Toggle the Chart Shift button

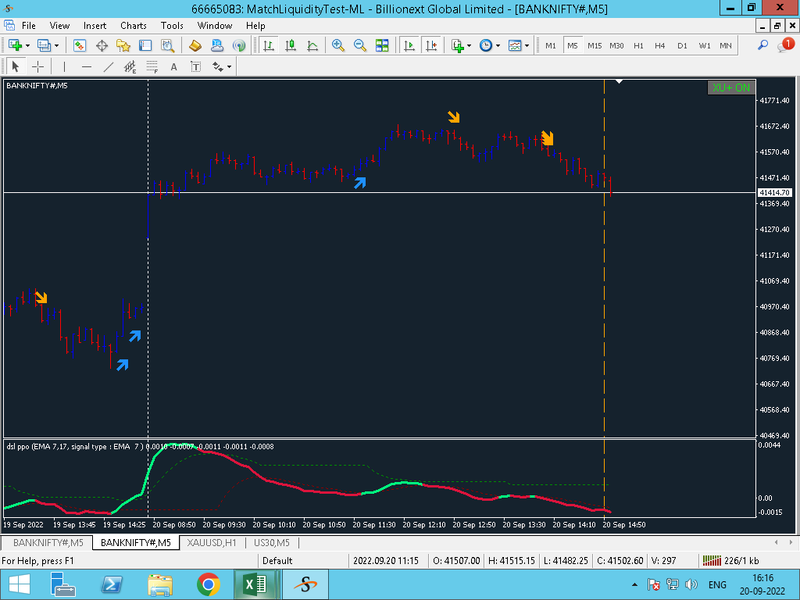[431, 45]
